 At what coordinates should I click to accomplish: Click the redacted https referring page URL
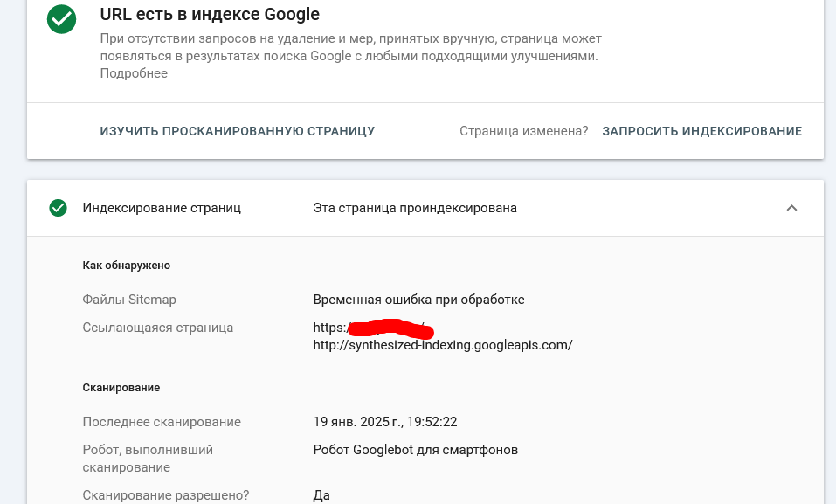tap(373, 328)
